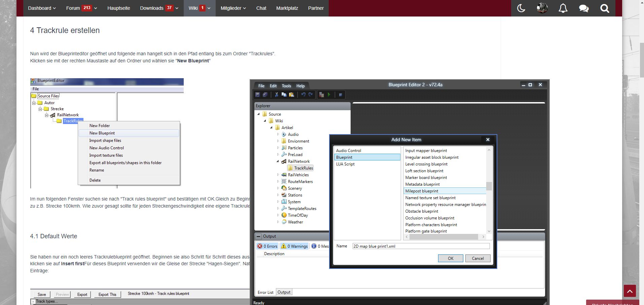Click the Cut scissors icon

tap(277, 95)
